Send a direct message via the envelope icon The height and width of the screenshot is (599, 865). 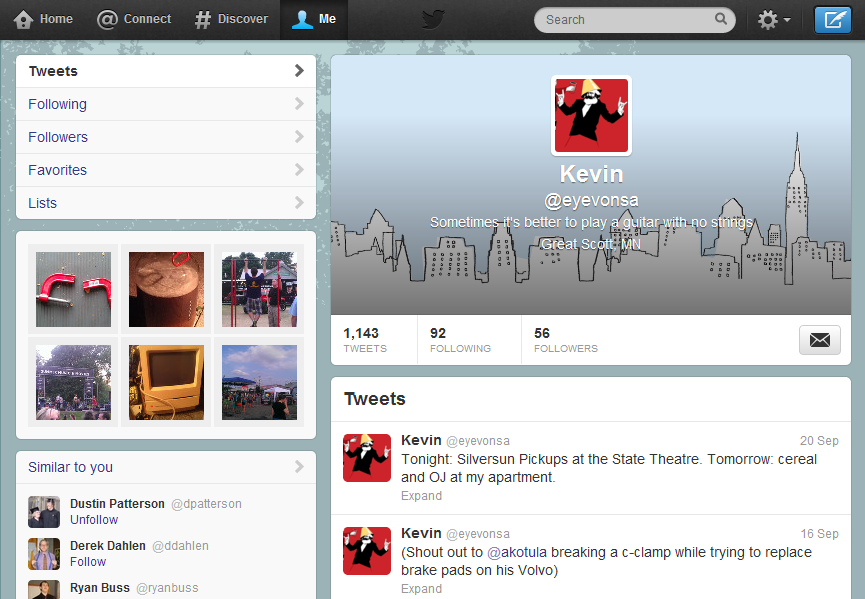tap(819, 340)
